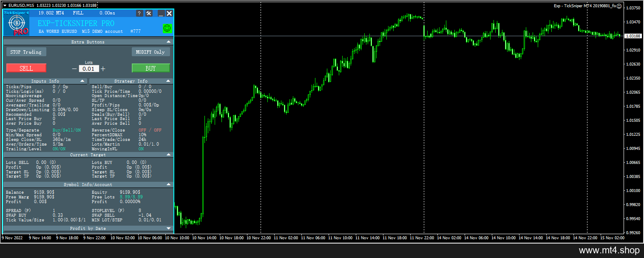
Task: Click the Lots input field showing 0.01
Action: click(89, 69)
